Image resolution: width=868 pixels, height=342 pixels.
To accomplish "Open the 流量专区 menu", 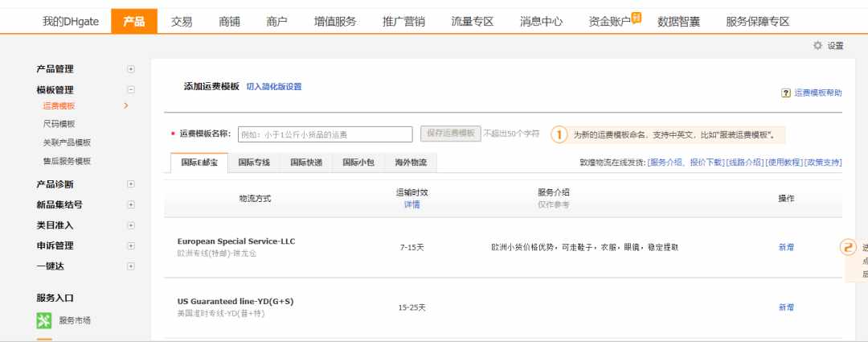I will [473, 22].
